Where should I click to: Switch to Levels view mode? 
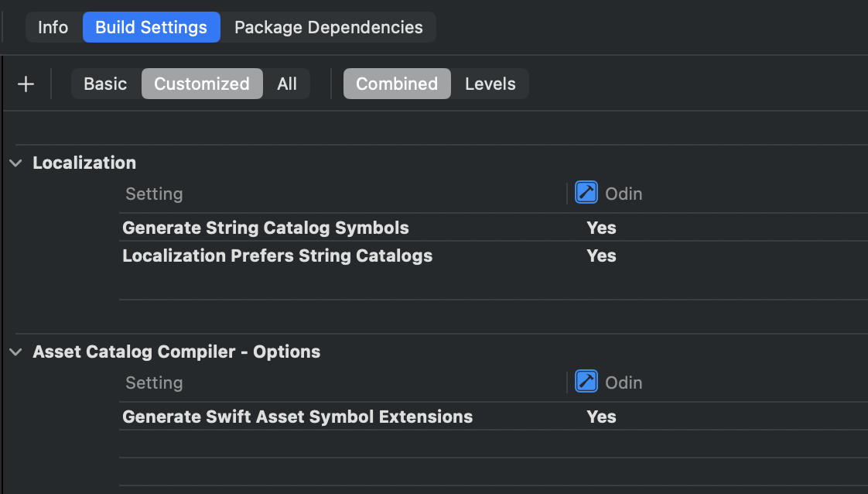click(490, 84)
